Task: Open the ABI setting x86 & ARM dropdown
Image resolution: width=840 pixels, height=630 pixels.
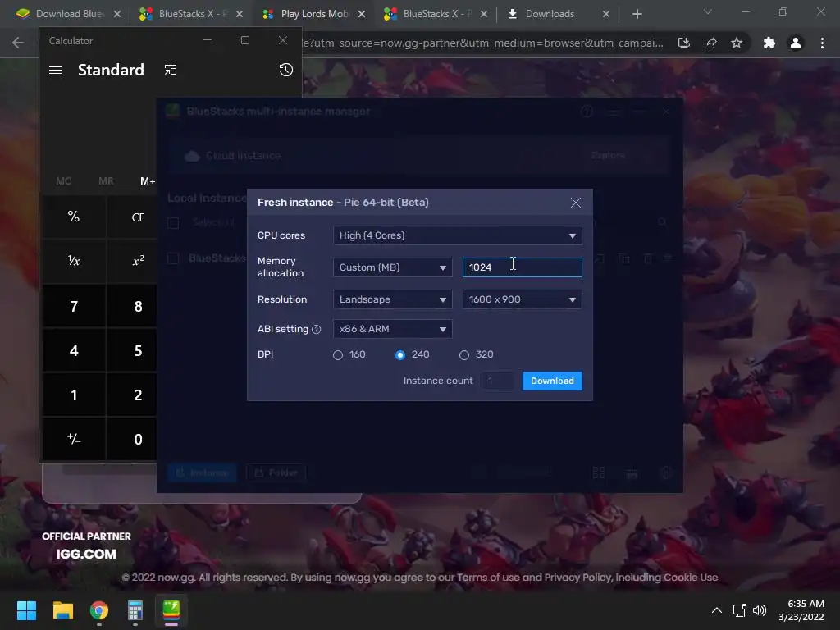Action: (x=392, y=329)
